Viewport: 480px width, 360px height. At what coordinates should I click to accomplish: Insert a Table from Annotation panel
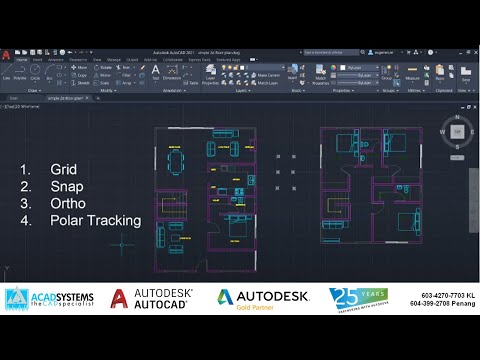click(191, 83)
